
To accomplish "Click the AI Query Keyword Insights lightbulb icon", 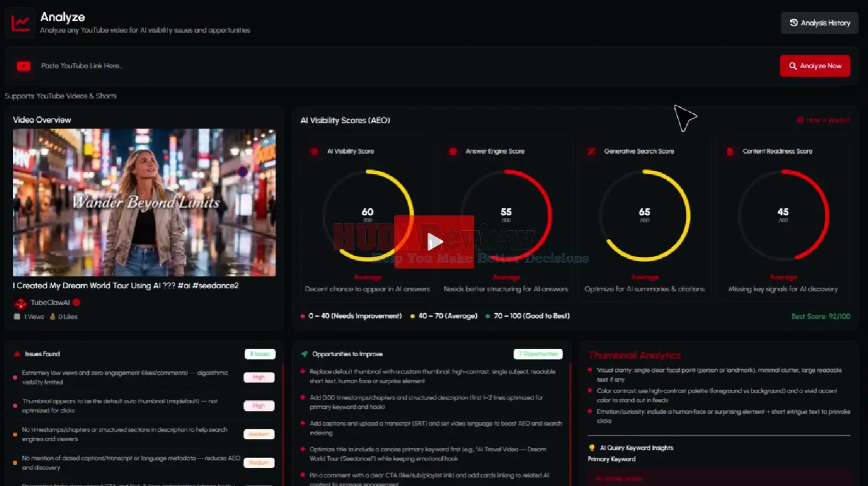I will (x=592, y=448).
